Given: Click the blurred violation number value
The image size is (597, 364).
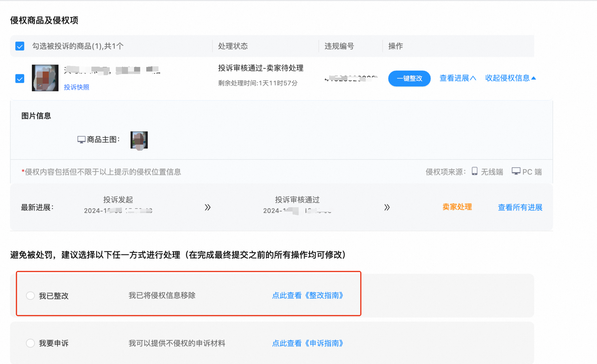Looking at the screenshot, I should [x=351, y=79].
